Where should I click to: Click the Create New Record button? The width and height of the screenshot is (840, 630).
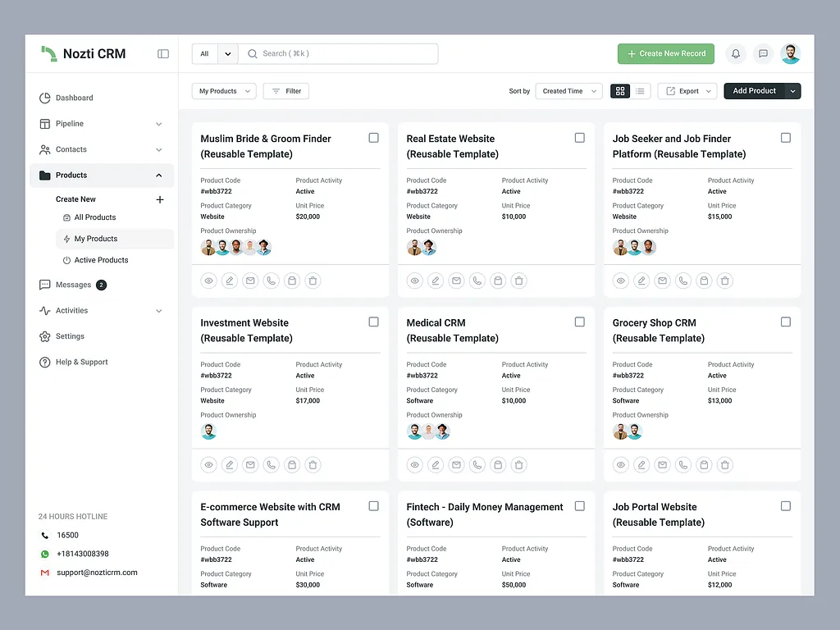665,53
